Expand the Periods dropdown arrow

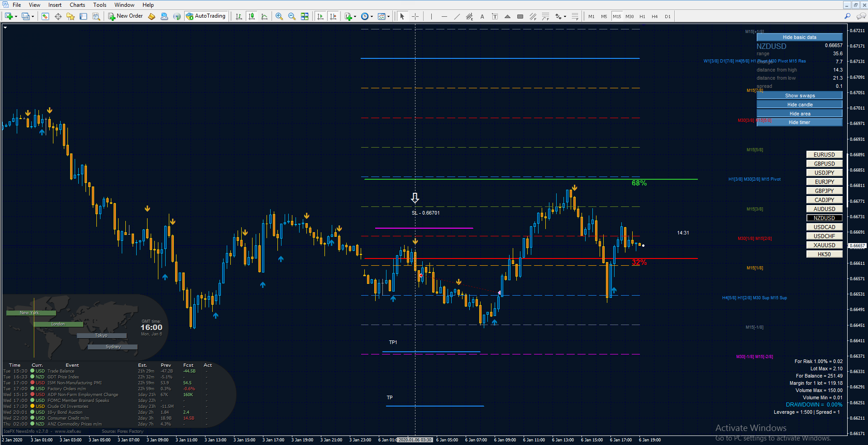(372, 17)
